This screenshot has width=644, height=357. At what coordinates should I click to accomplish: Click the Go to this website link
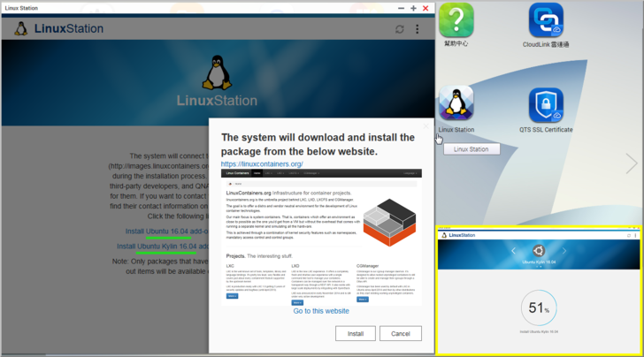(x=321, y=311)
